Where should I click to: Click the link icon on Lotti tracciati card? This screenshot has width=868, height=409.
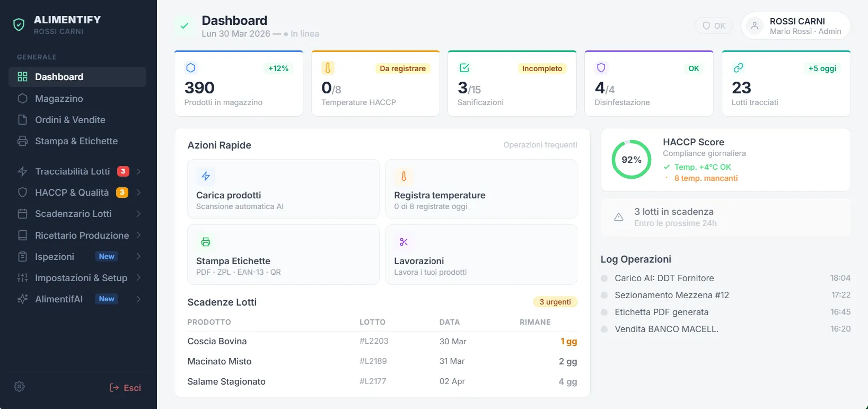click(x=738, y=68)
